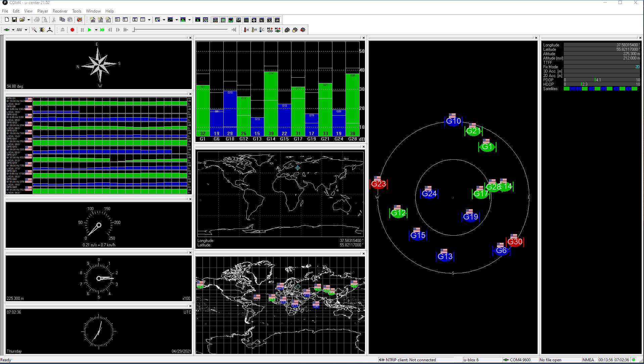Click the Open folder icon
644x364 pixels.
pyautogui.click(x=22, y=20)
